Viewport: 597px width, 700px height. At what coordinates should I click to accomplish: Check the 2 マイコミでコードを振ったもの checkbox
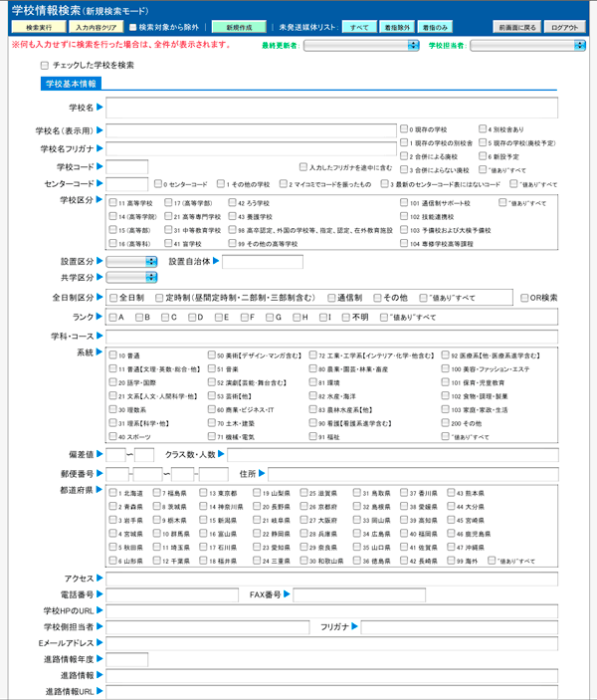pyautogui.click(x=283, y=184)
